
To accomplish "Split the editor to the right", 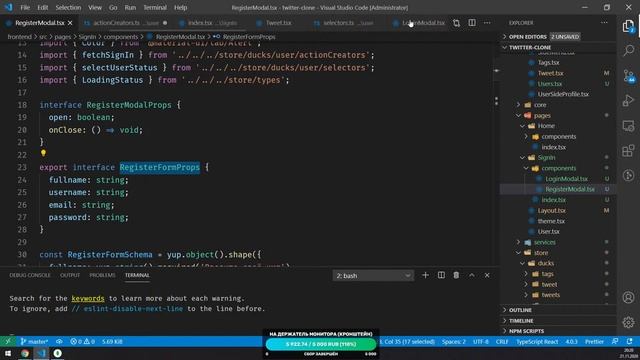I will (x=472, y=23).
